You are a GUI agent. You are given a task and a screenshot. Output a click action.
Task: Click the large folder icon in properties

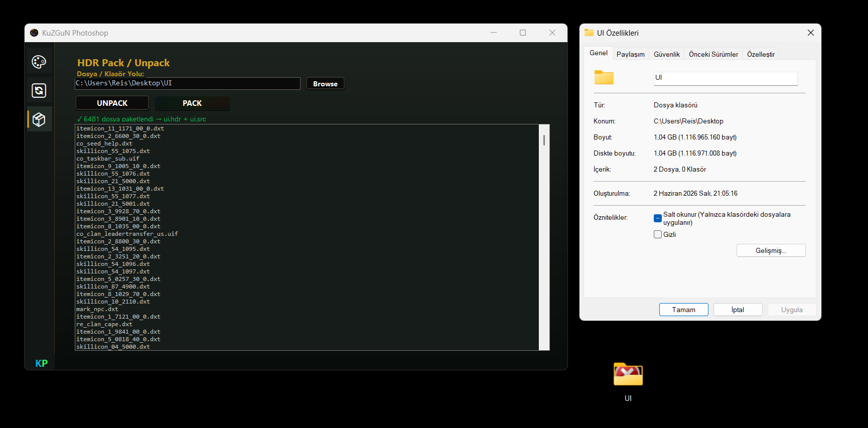pos(604,77)
